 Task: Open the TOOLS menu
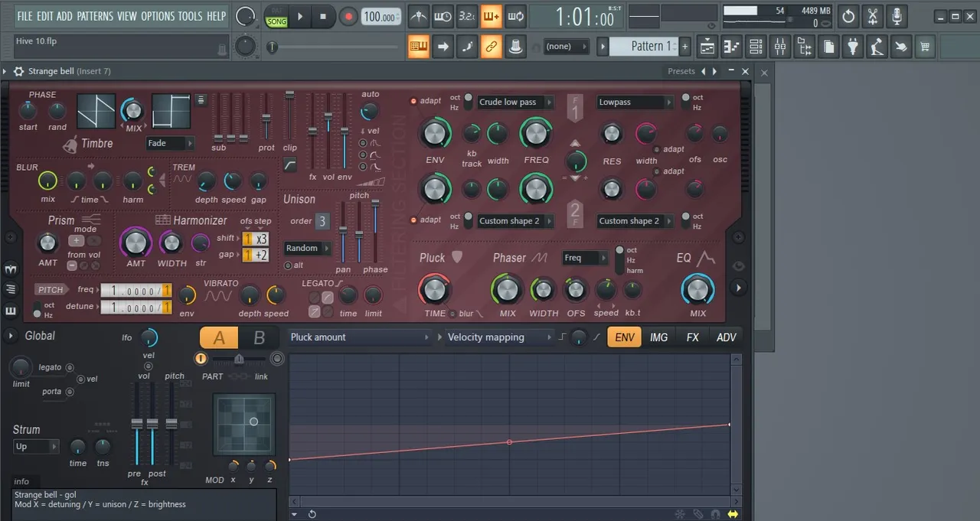pyautogui.click(x=191, y=16)
